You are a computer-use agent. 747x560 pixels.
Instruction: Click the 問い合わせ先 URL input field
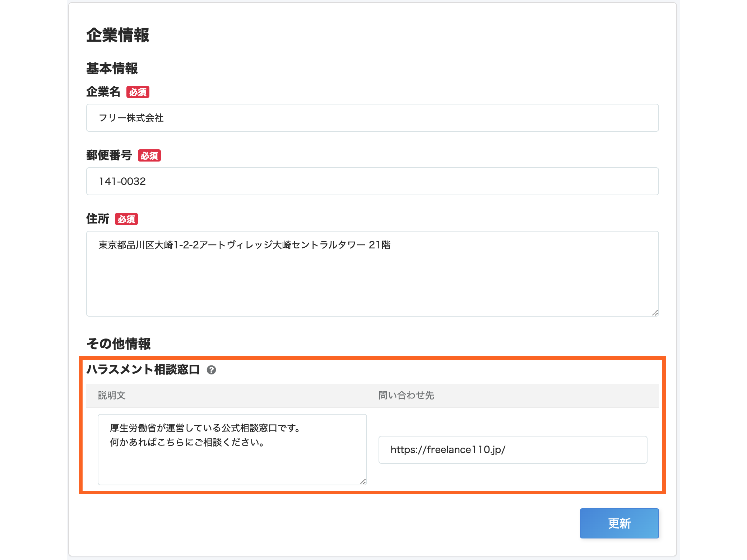tap(513, 450)
